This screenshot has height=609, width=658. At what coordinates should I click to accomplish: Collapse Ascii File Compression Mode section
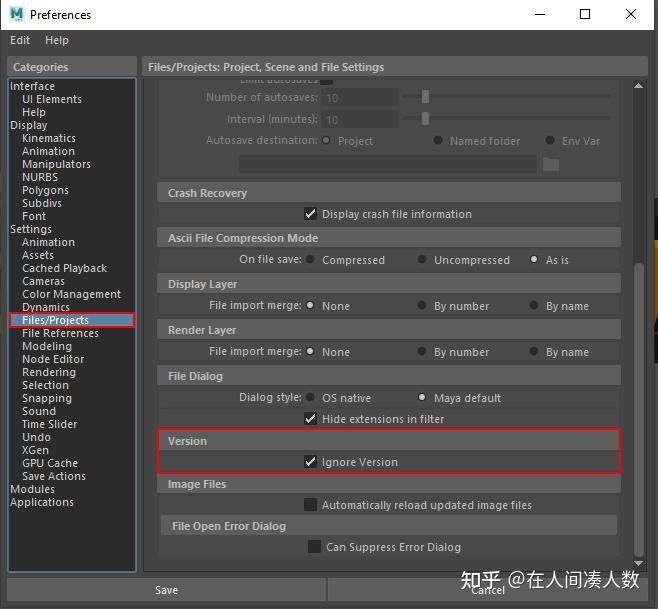coord(389,238)
